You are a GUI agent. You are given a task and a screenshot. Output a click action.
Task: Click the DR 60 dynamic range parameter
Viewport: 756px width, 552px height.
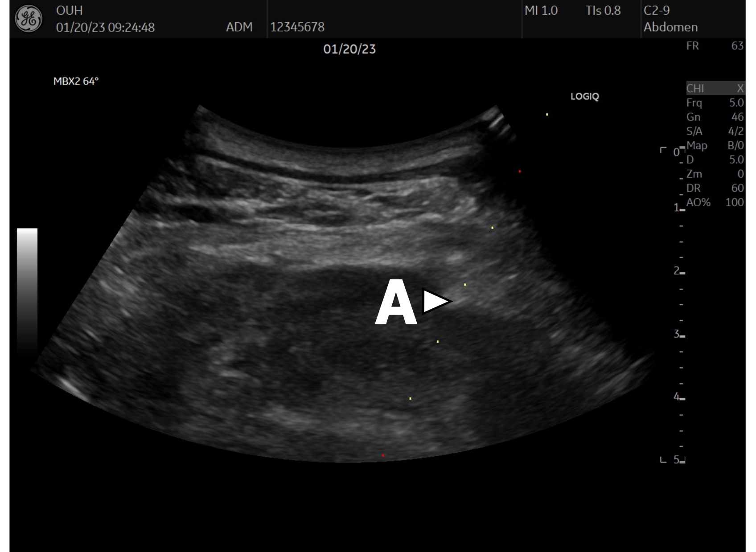(x=715, y=188)
